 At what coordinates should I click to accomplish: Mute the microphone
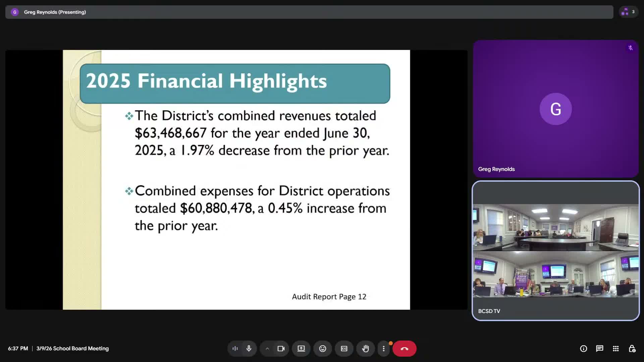pos(249,349)
